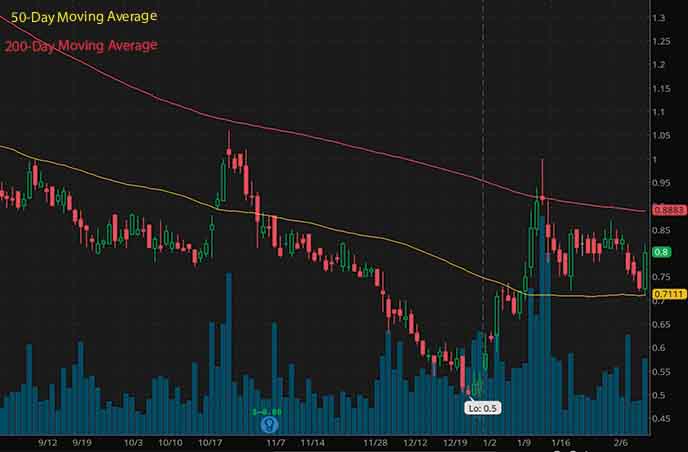The image size is (688, 452).
Task: Click the 0.6 price axis label
Action: click(659, 348)
